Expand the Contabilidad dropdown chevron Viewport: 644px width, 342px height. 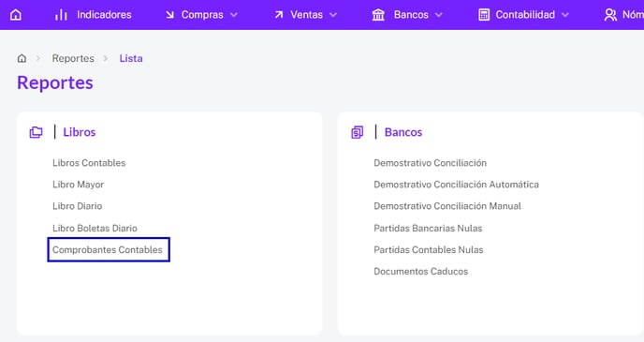pyautogui.click(x=565, y=15)
